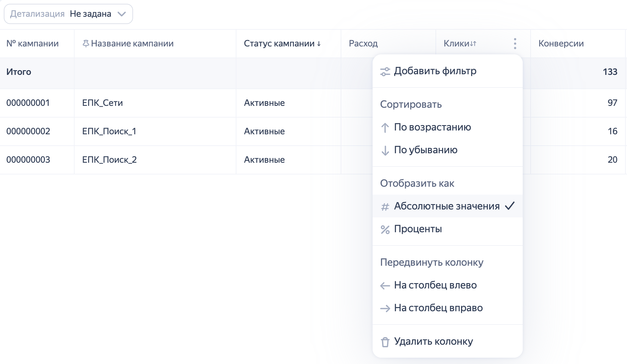Move column На столбец вправо
This screenshot has width=627, height=364.
coord(447,308)
